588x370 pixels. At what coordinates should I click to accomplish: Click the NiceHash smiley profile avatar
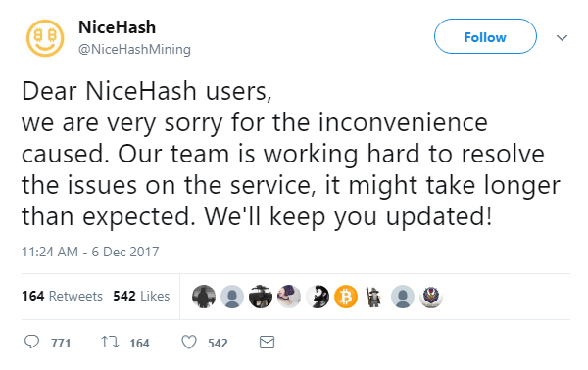(x=45, y=38)
